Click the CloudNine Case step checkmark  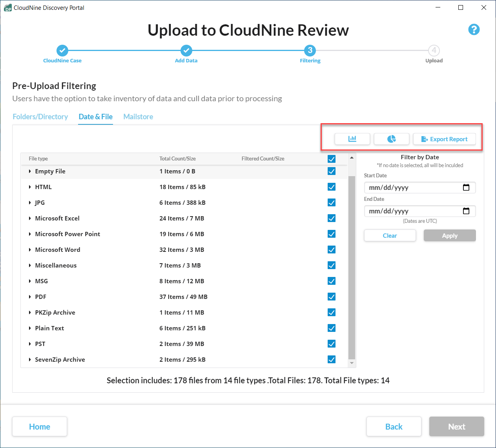click(x=62, y=50)
